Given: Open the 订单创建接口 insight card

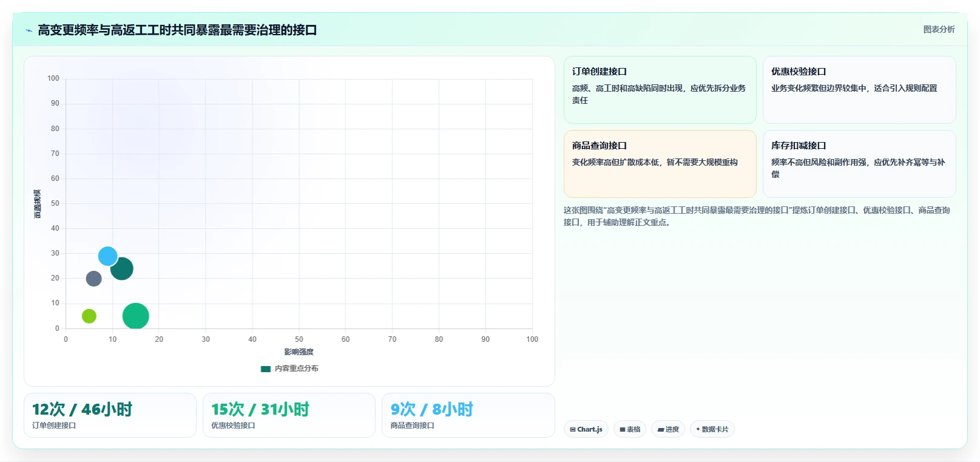Looking at the screenshot, I should coord(660,90).
